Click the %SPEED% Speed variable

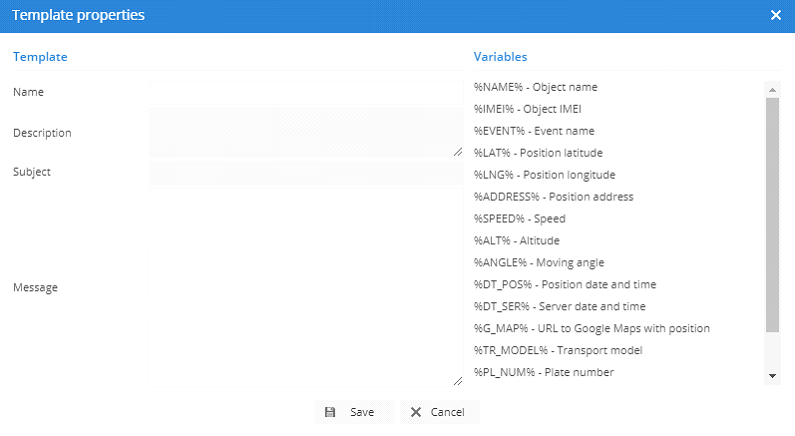tap(519, 219)
